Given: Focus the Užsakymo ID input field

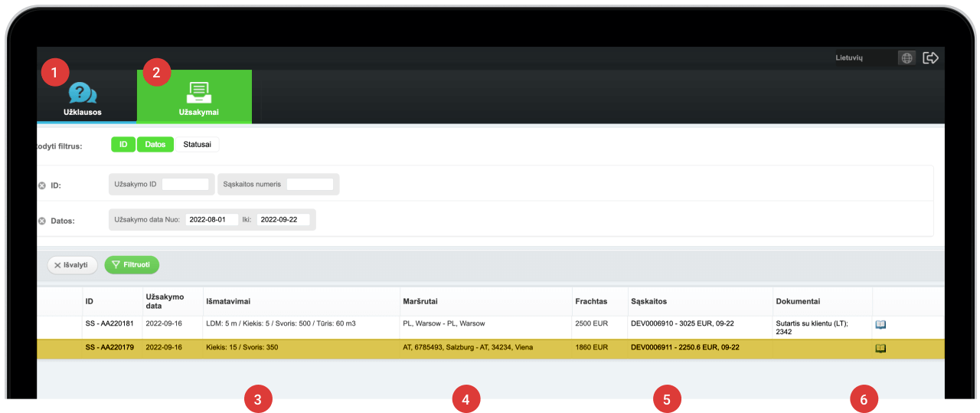Looking at the screenshot, I should (x=185, y=184).
